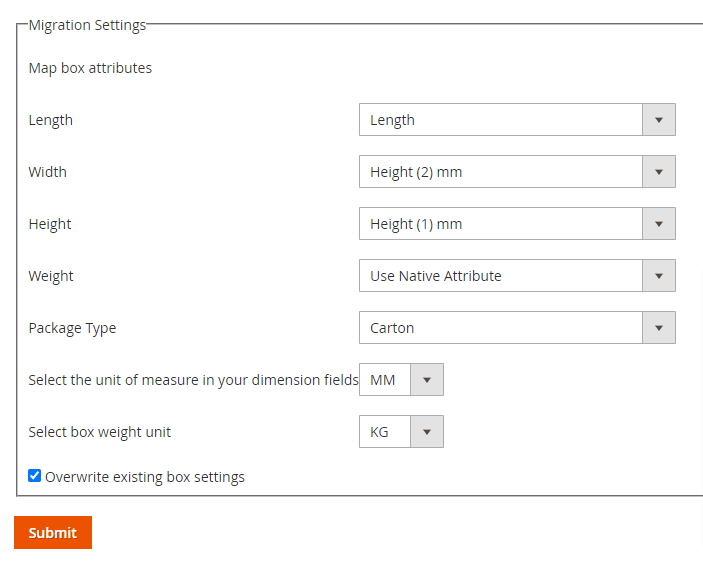The width and height of the screenshot is (703, 567).
Task: Click the 'Map box attributes' heading text
Action: [x=90, y=68]
